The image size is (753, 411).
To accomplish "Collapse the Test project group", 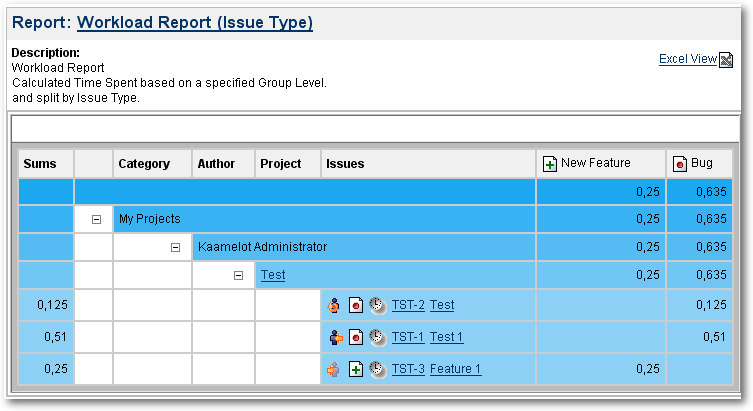I will click(238, 275).
